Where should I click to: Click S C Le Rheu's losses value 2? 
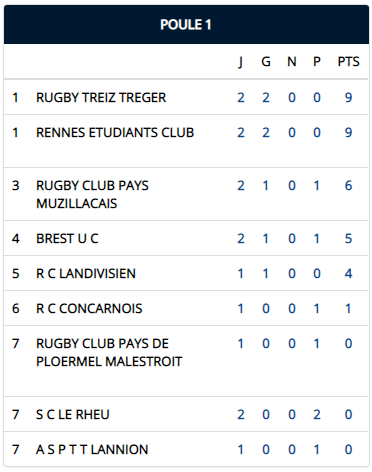317,415
